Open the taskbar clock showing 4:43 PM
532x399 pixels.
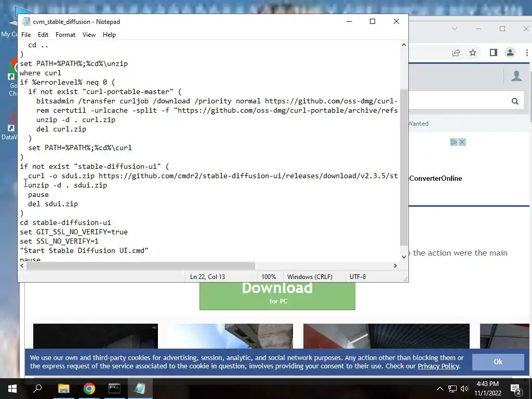(x=487, y=389)
